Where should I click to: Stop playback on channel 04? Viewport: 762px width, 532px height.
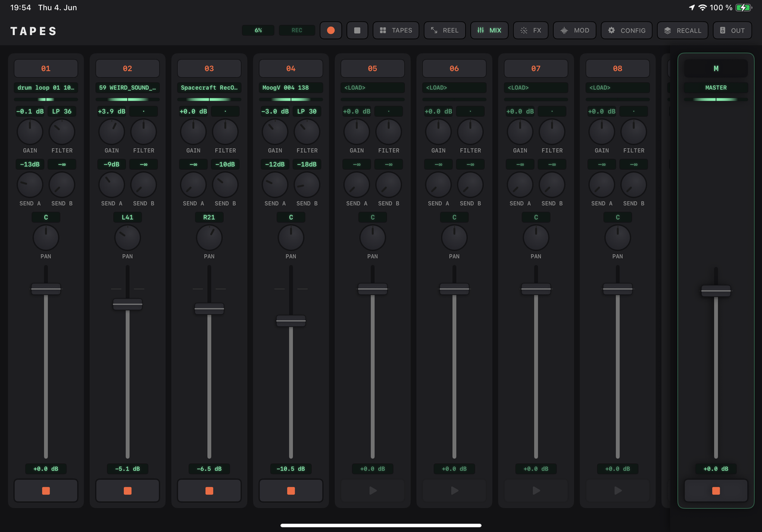click(291, 491)
